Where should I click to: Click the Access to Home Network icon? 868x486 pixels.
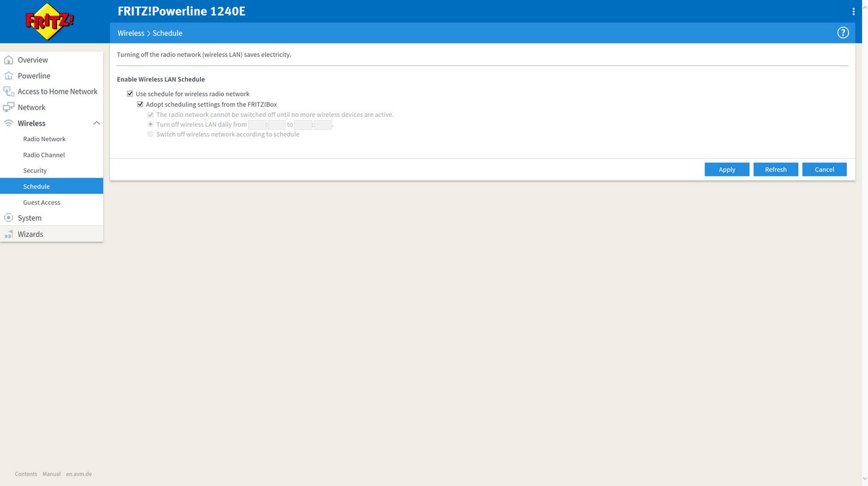[x=9, y=92]
